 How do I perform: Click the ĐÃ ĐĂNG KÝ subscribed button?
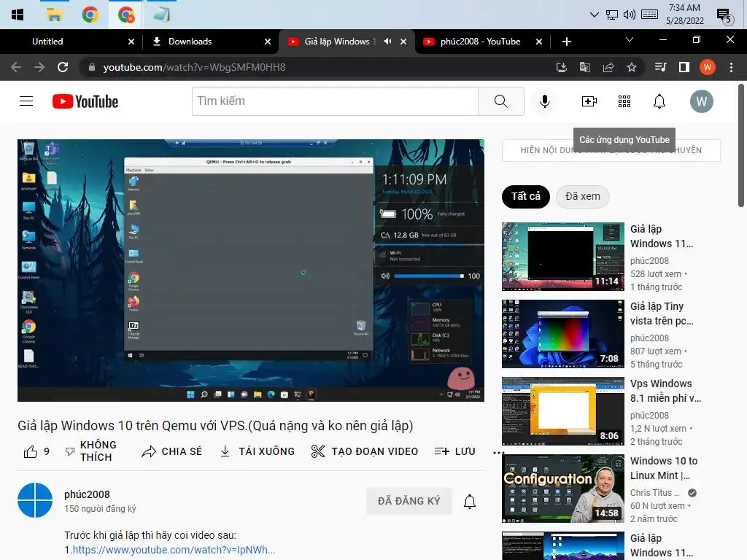tap(409, 501)
